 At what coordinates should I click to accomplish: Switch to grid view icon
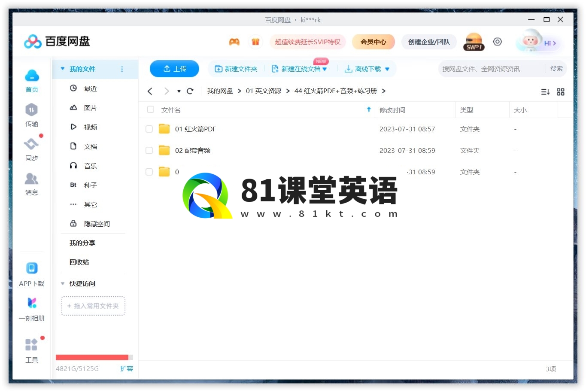pos(561,92)
